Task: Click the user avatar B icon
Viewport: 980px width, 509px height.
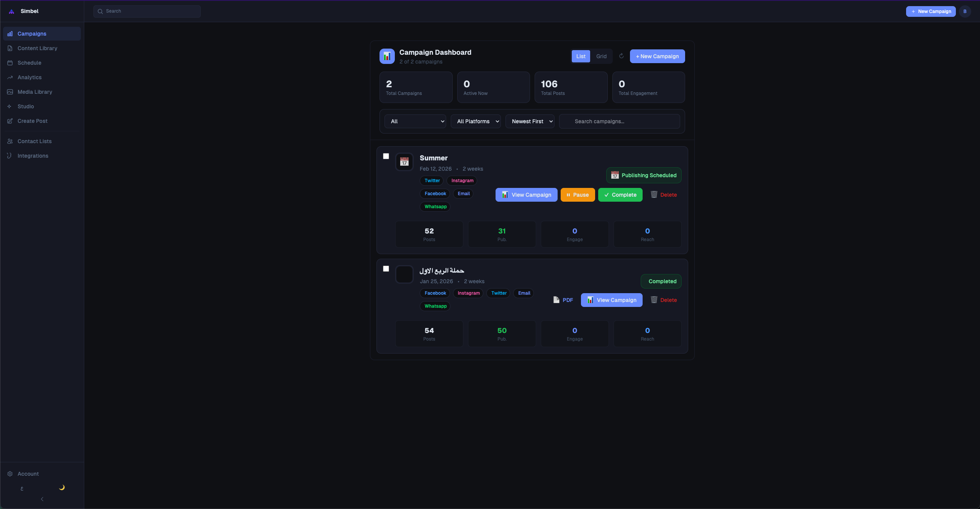Action: (x=965, y=11)
